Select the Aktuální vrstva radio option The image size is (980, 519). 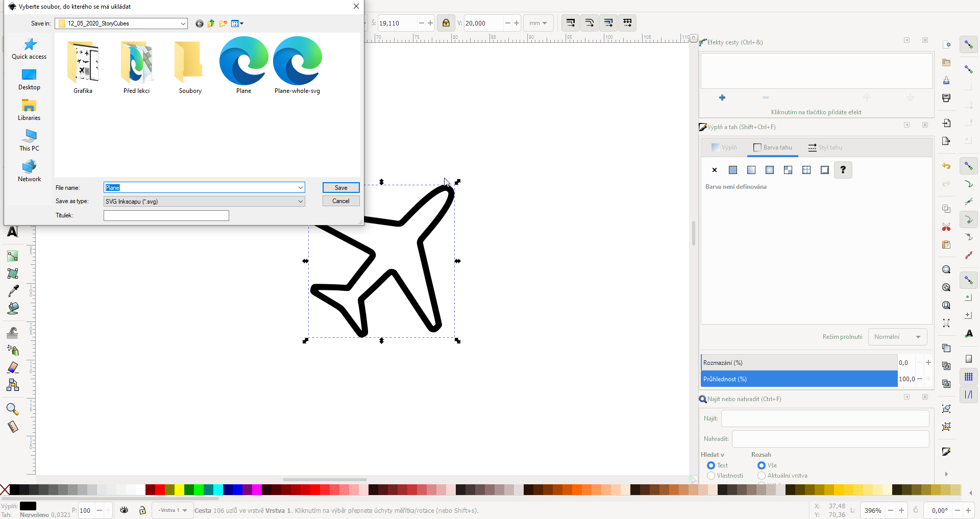click(762, 476)
